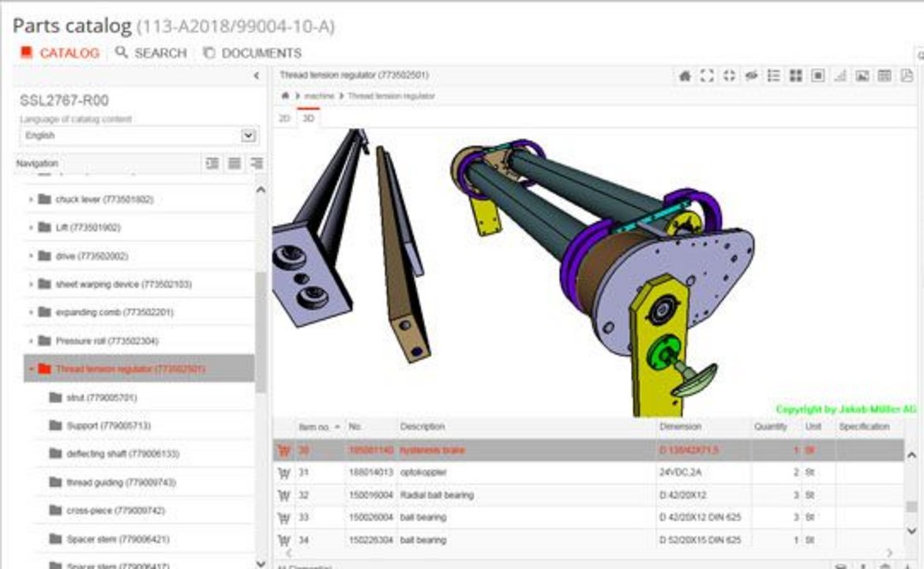Toggle the crossed-eye visibility icon
Screen dimensions: 924x569
coord(751,76)
